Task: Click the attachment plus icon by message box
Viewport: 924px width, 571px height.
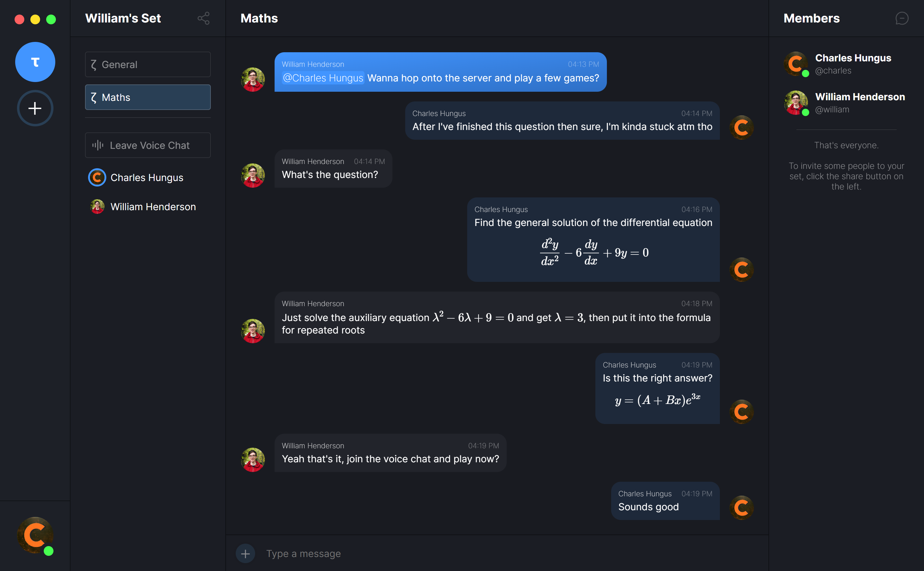Action: pyautogui.click(x=245, y=553)
